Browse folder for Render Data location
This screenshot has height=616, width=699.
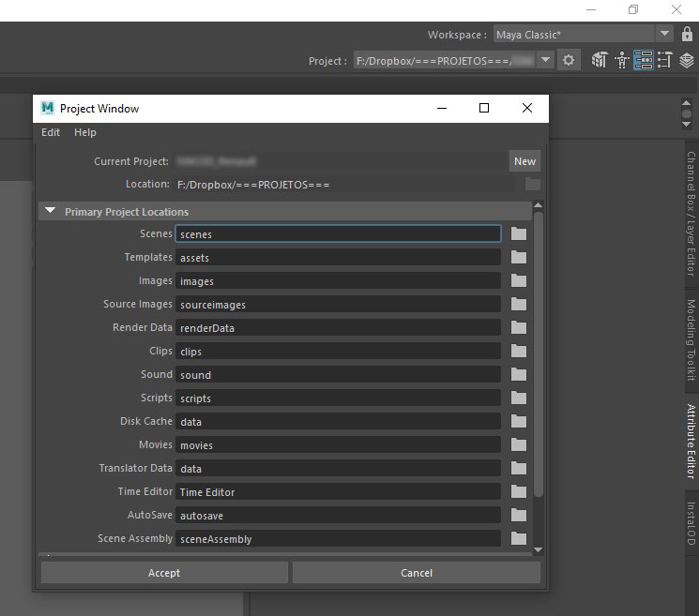[x=519, y=328]
